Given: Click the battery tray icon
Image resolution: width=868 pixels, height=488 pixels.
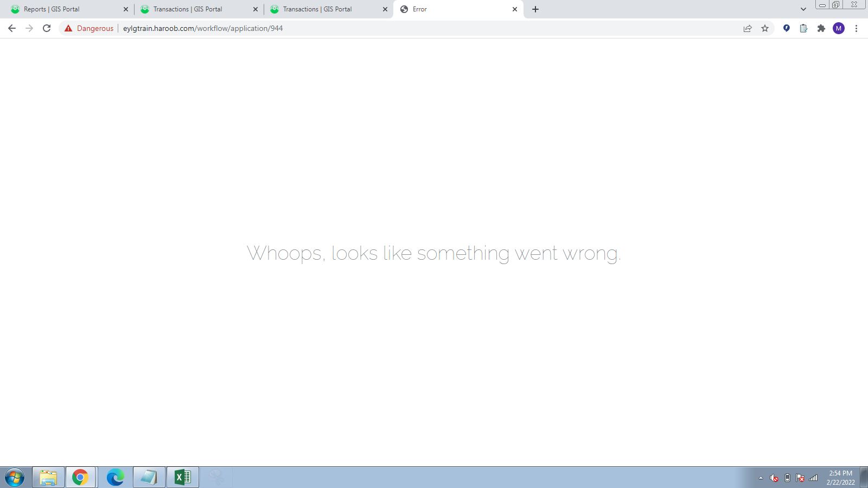Looking at the screenshot, I should tap(787, 478).
